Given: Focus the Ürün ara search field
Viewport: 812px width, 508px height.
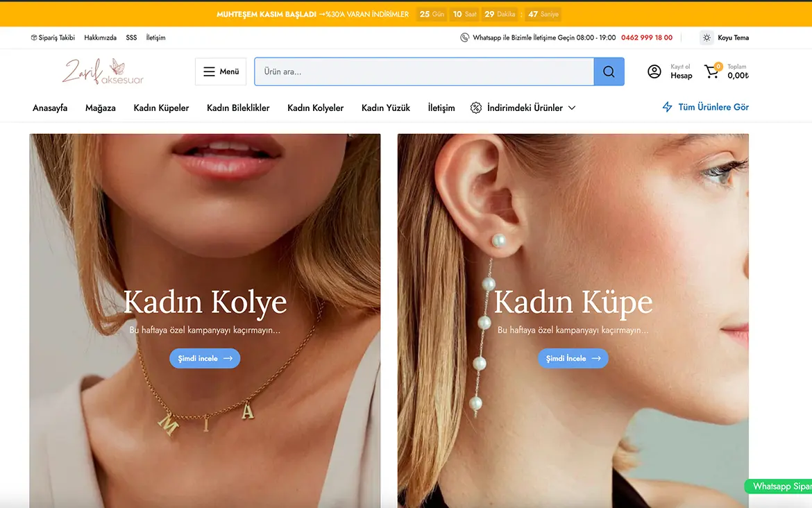Looking at the screenshot, I should 423,71.
